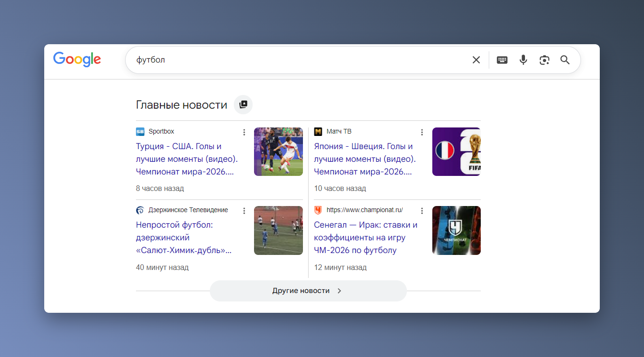Open three-dot menu for championat.ru article
Image resolution: width=644 pixels, height=357 pixels.
click(x=422, y=211)
